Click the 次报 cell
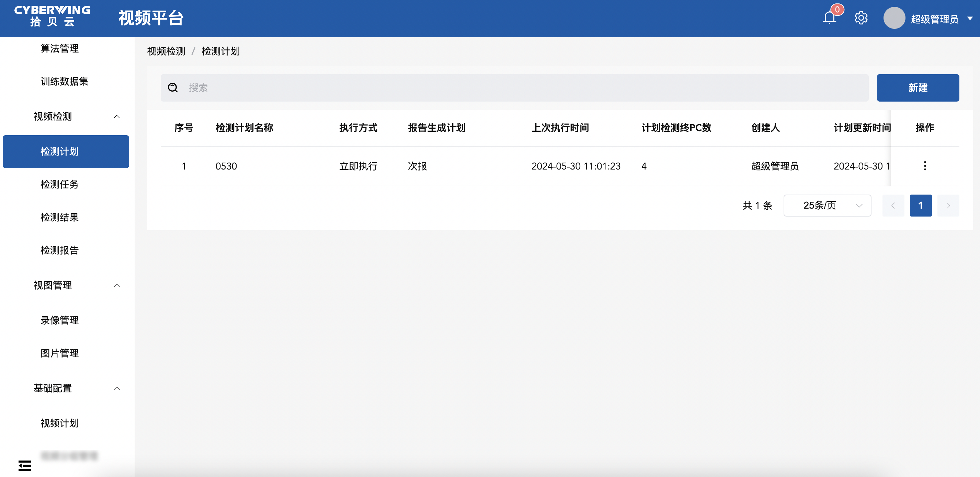Image resolution: width=980 pixels, height=477 pixels. tap(417, 166)
